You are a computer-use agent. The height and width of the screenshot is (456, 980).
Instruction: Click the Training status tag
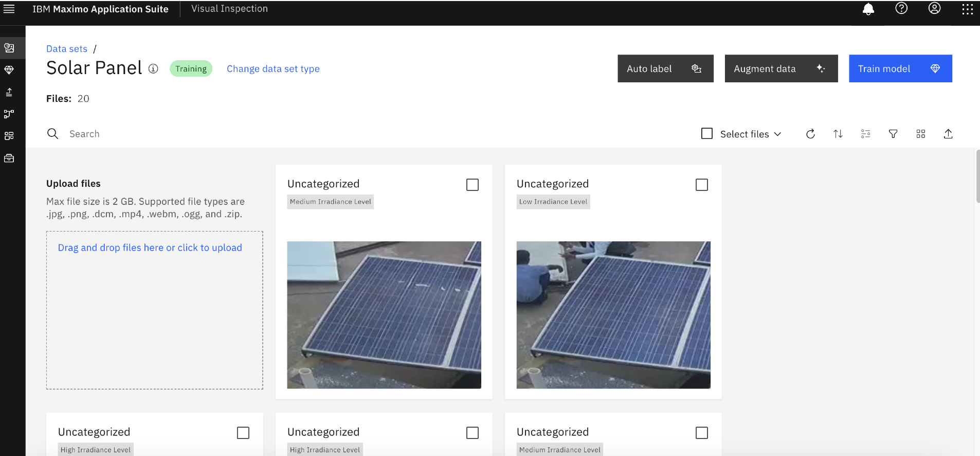click(x=191, y=68)
